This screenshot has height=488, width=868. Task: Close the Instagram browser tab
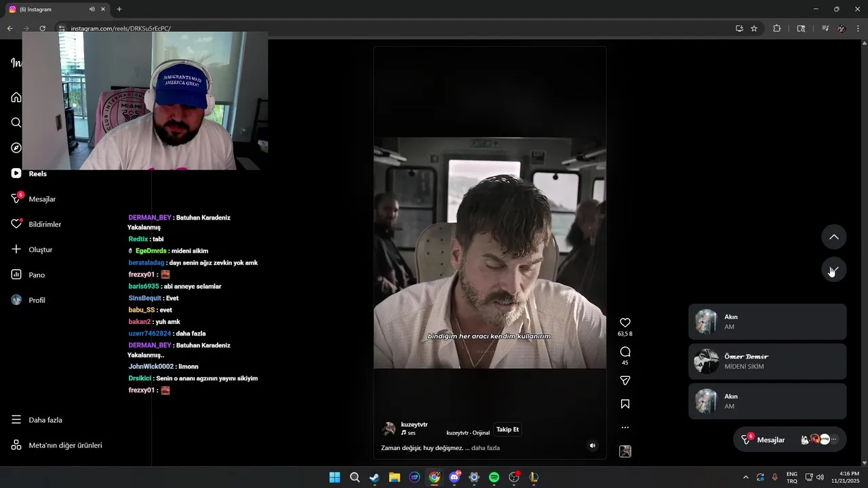(x=103, y=9)
